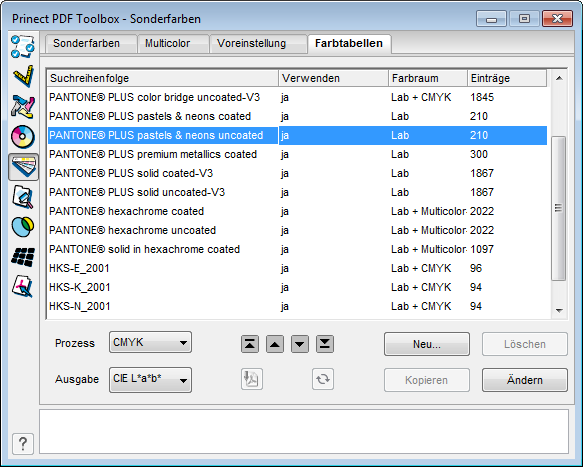The width and height of the screenshot is (583, 467).
Task: Select PANTONE hexachrome uncoated row
Action: click(x=297, y=230)
